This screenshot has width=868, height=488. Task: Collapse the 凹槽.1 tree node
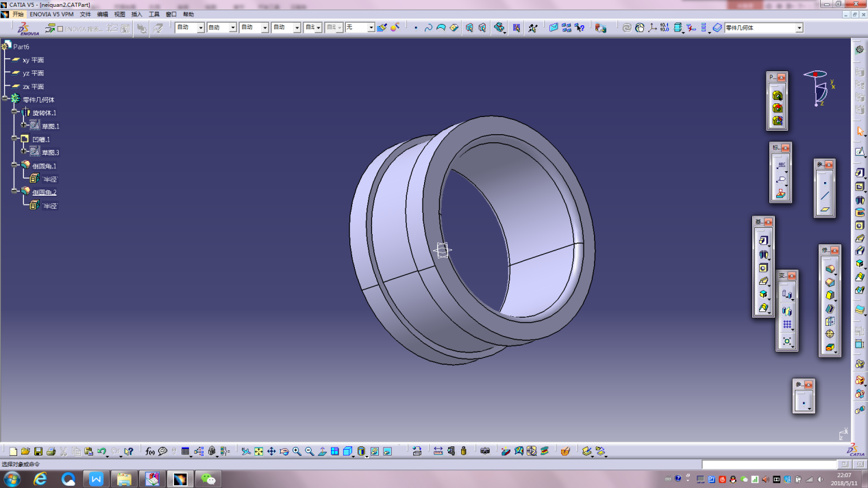coord(14,138)
